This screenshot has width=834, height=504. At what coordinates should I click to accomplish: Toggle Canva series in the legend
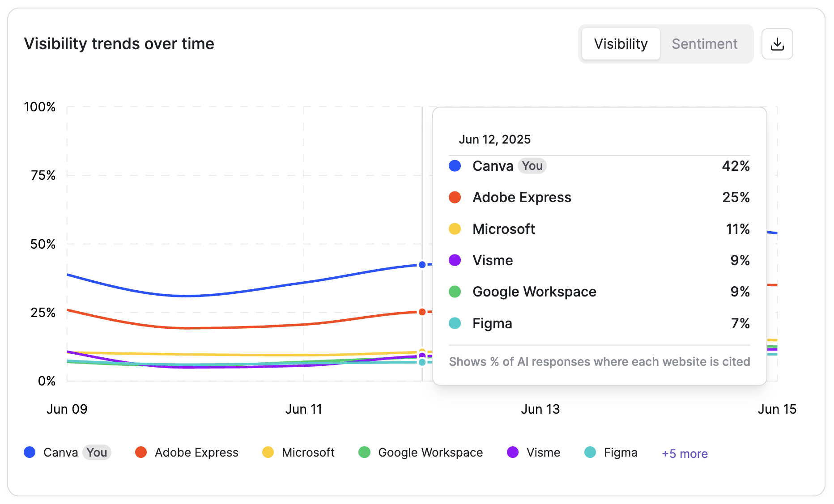(x=67, y=453)
